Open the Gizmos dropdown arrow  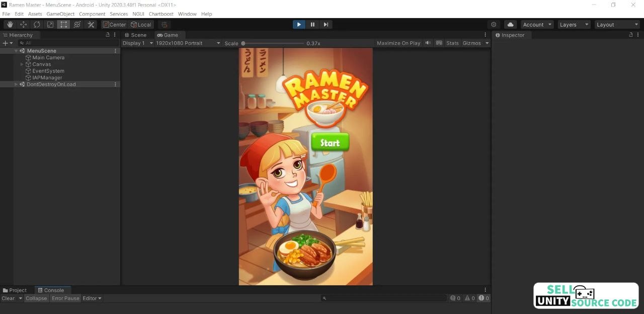click(487, 43)
